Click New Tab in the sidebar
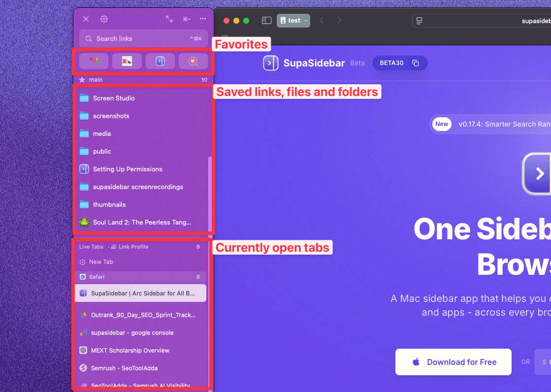Image resolution: width=551 pixels, height=392 pixels. [97, 262]
